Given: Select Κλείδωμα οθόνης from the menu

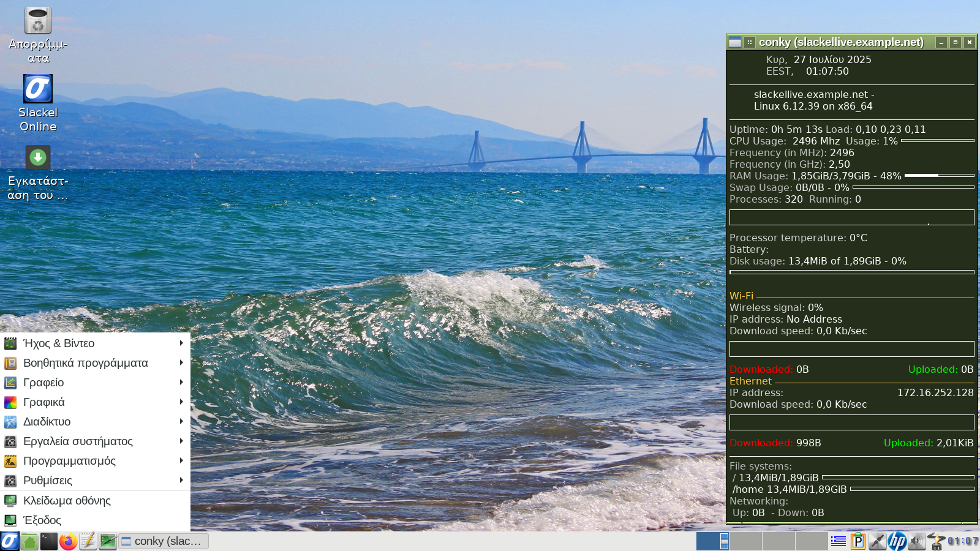Looking at the screenshot, I should coord(67,501).
